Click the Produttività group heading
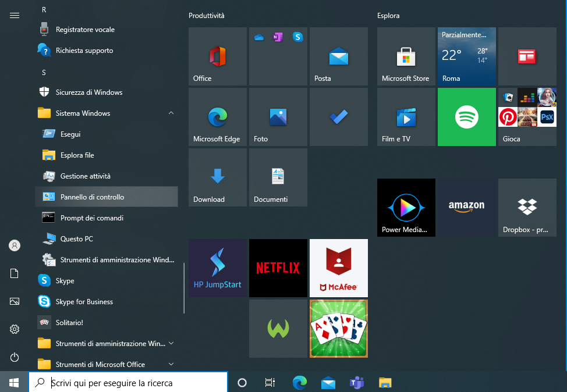 coord(207,16)
